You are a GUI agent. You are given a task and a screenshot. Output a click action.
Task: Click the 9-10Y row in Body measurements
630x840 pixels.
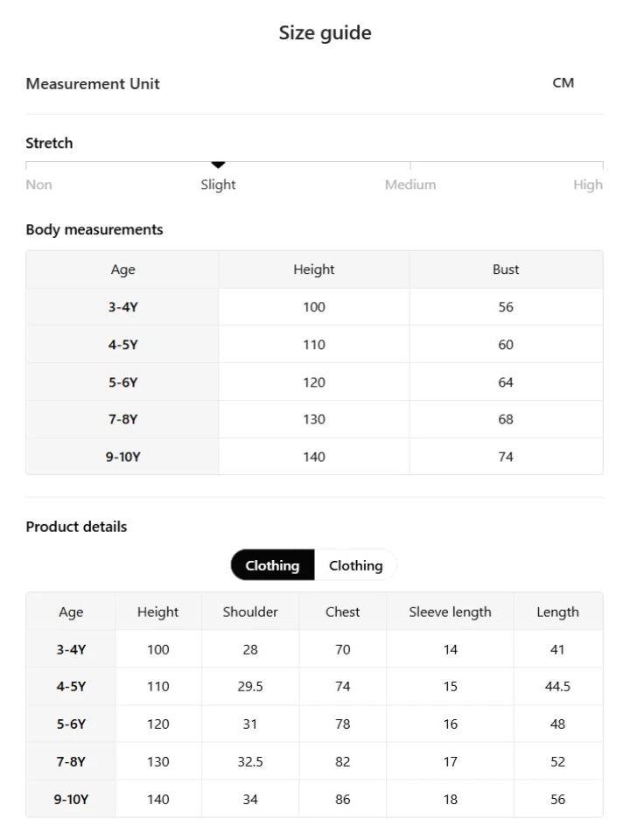pyautogui.click(x=314, y=457)
